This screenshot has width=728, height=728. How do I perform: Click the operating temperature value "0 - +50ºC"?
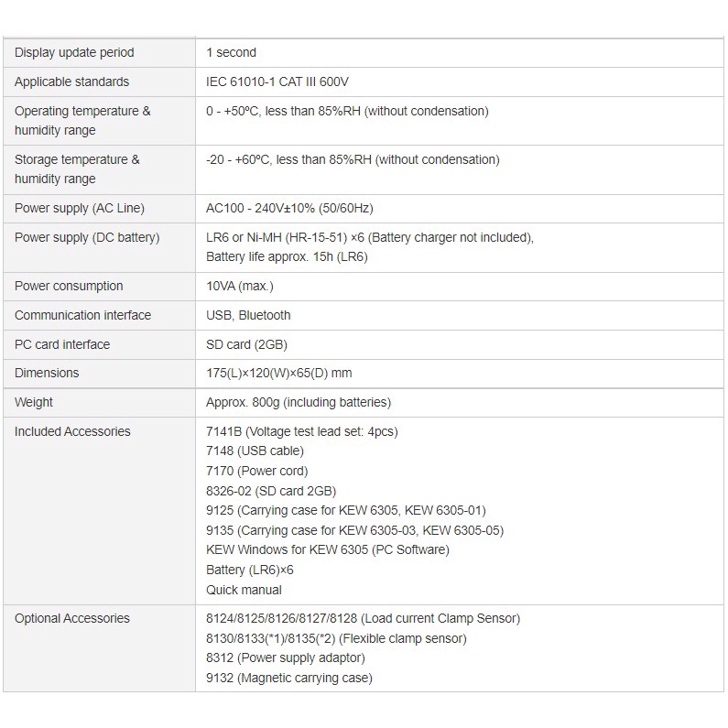(x=238, y=111)
